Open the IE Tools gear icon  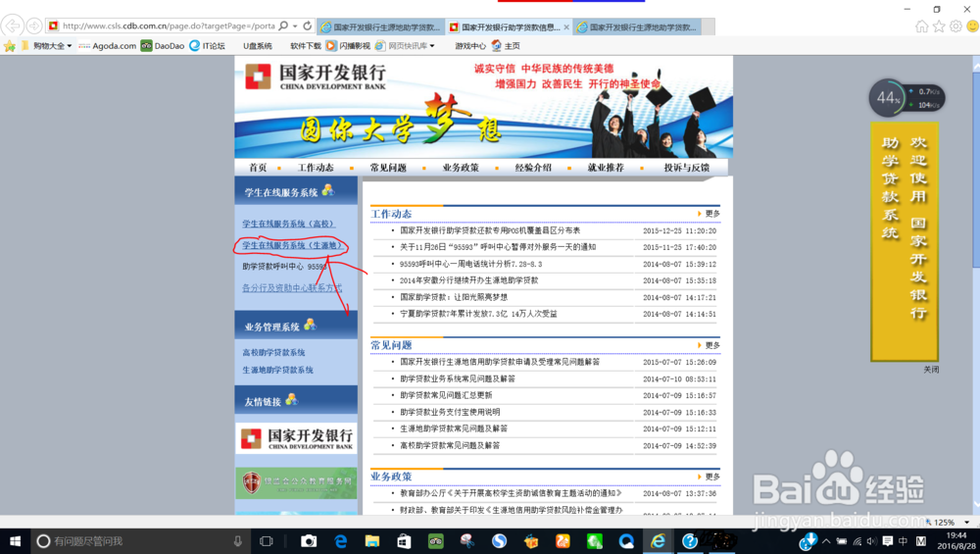(x=955, y=26)
